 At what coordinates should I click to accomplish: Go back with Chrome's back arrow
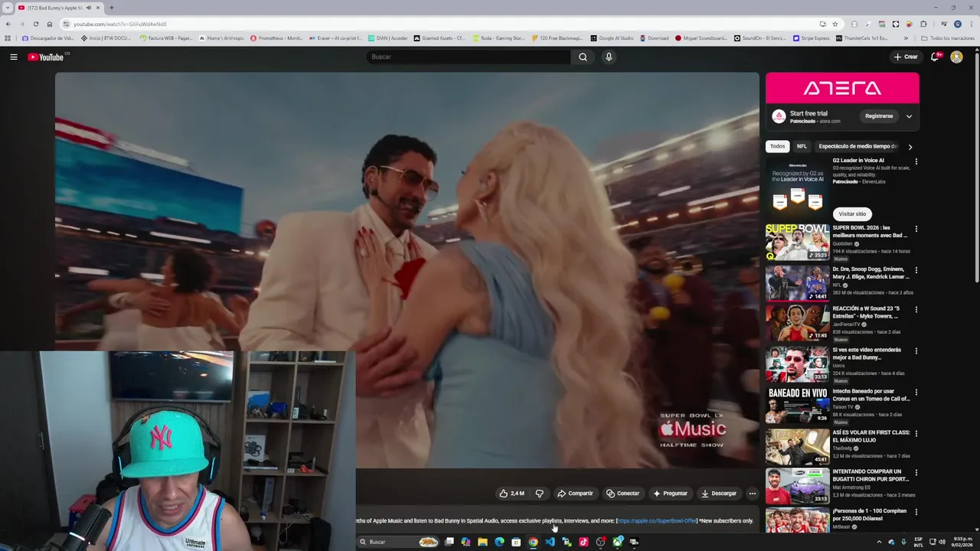(8, 24)
